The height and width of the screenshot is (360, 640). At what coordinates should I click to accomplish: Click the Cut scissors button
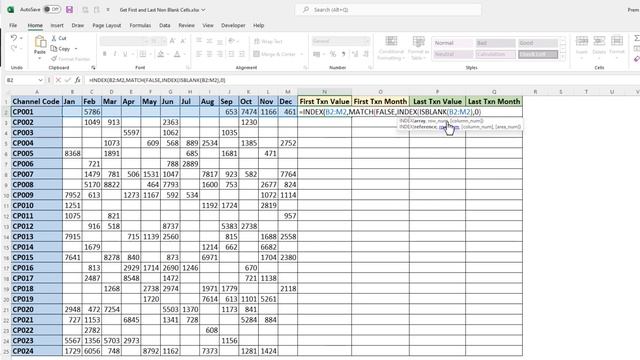point(58,38)
